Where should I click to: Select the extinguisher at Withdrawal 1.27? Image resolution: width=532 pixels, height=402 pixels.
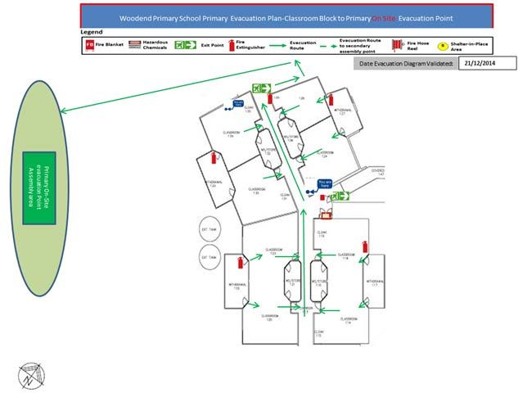tap(331, 100)
